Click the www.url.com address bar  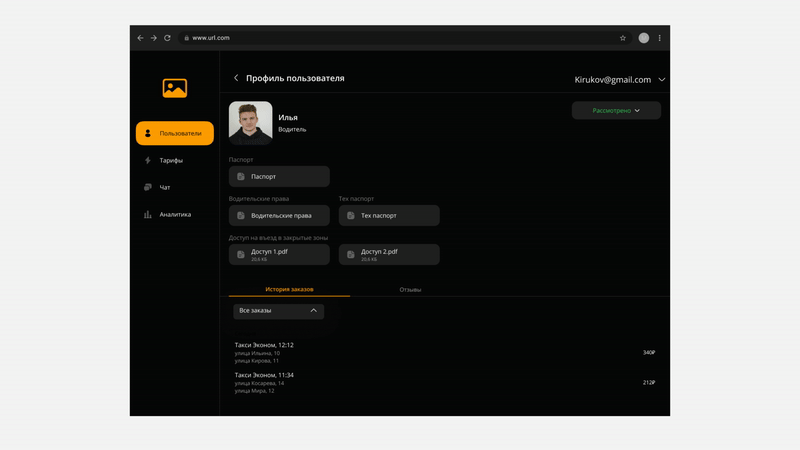[405, 38]
